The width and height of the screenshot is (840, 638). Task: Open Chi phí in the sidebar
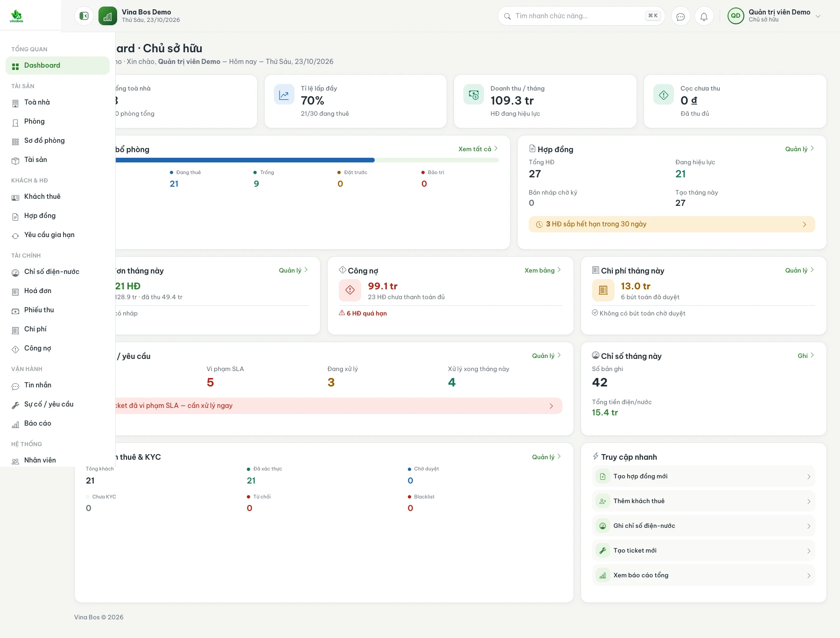pyautogui.click(x=57, y=329)
